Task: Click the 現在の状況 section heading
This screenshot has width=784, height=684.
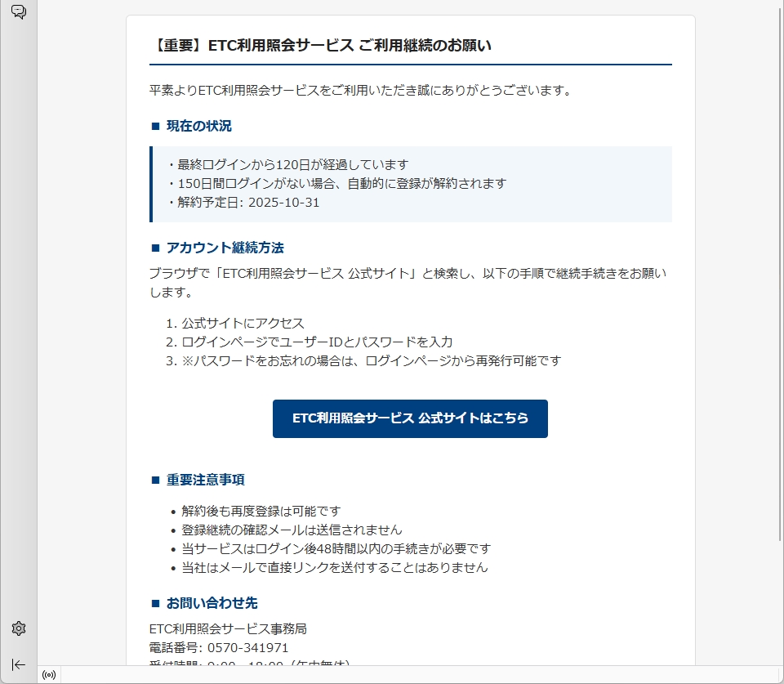Action: (x=198, y=126)
